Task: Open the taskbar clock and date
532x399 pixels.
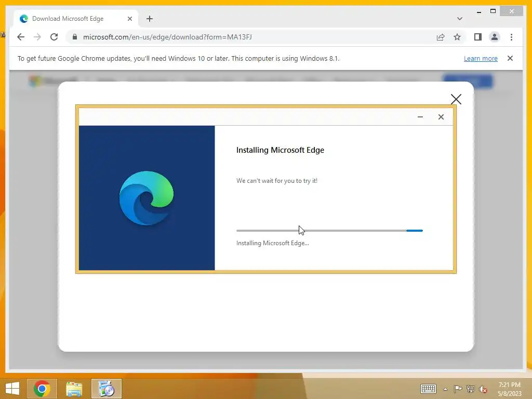Action: tap(509, 389)
